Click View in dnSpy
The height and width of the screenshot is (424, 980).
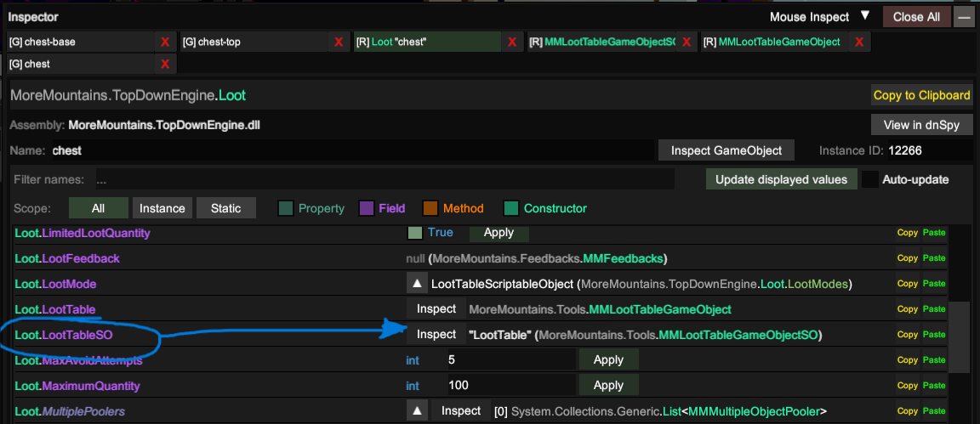[922, 125]
